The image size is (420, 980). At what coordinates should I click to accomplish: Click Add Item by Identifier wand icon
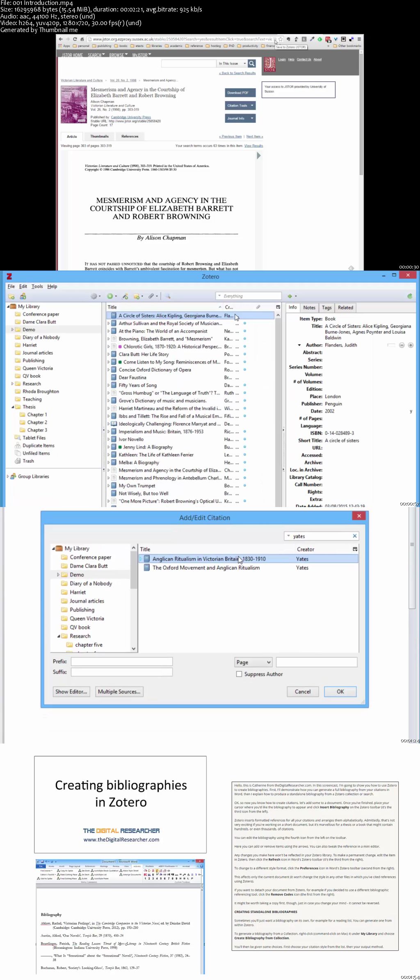[x=125, y=296]
